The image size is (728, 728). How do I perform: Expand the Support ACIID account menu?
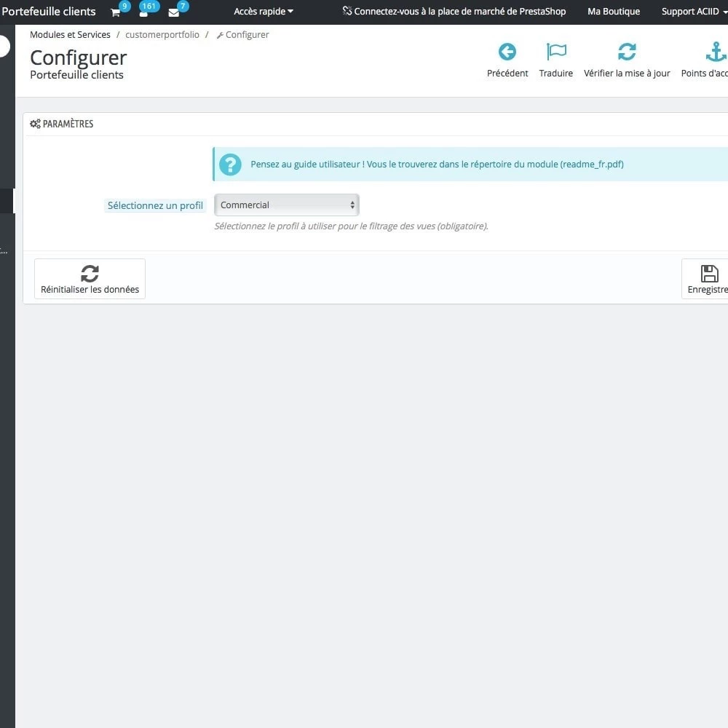[694, 12]
